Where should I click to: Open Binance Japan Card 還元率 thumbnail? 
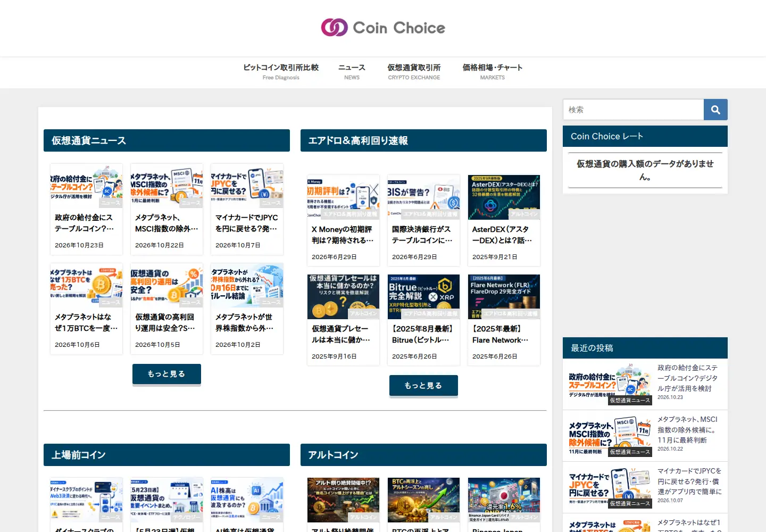click(x=504, y=500)
